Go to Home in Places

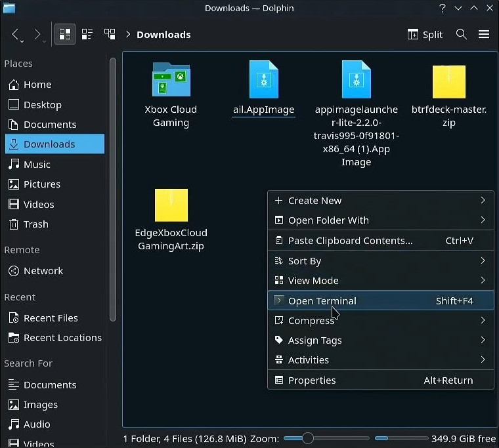pyautogui.click(x=54, y=85)
